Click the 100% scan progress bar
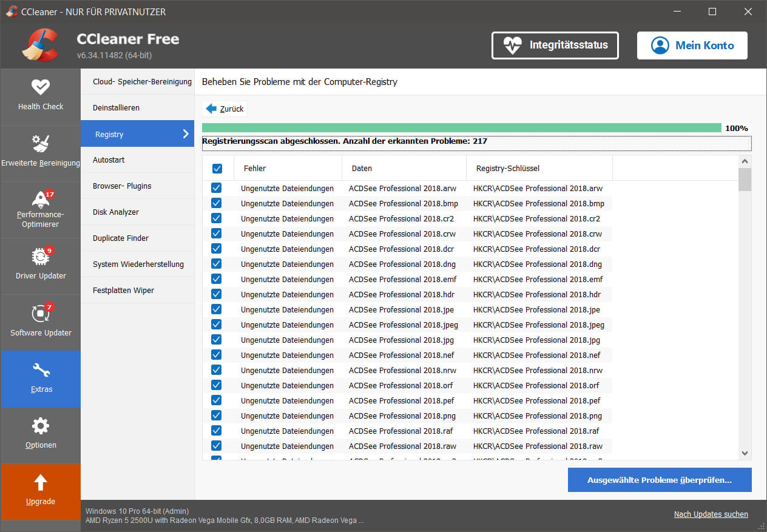767x532 pixels. coord(461,127)
